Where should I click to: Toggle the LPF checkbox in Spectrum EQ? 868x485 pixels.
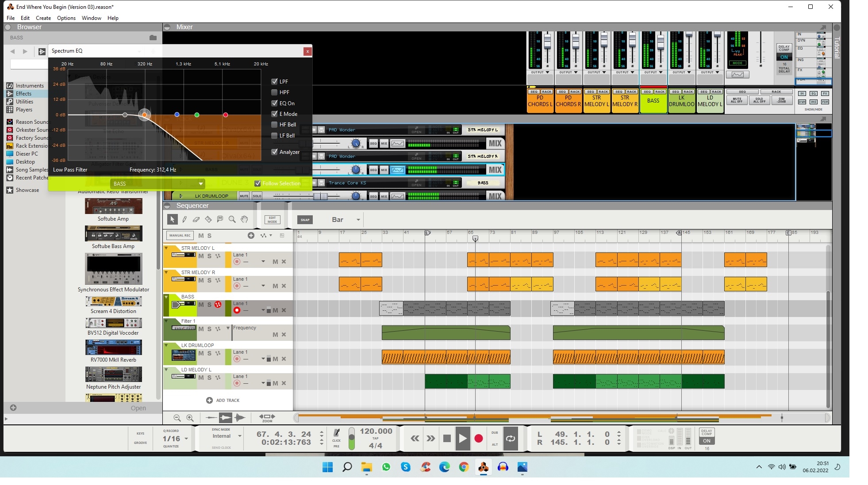tap(274, 81)
